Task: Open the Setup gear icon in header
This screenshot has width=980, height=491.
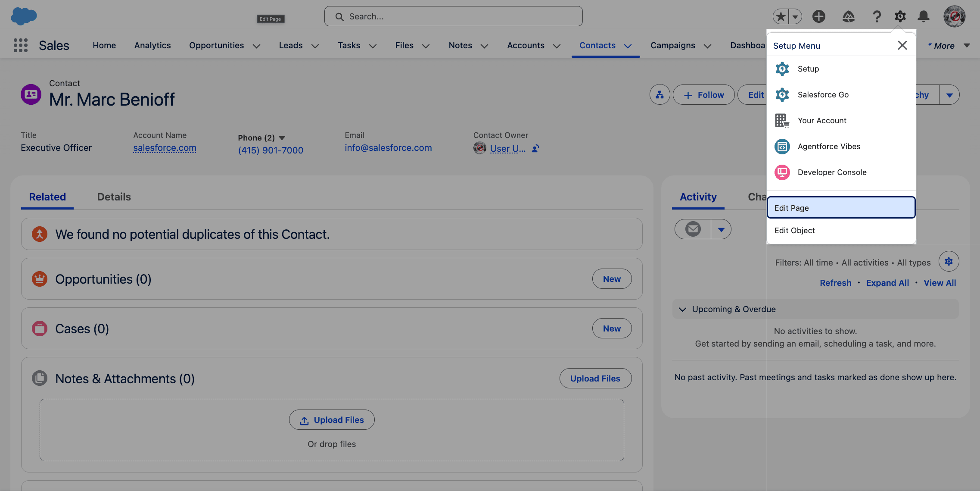Action: click(x=899, y=16)
